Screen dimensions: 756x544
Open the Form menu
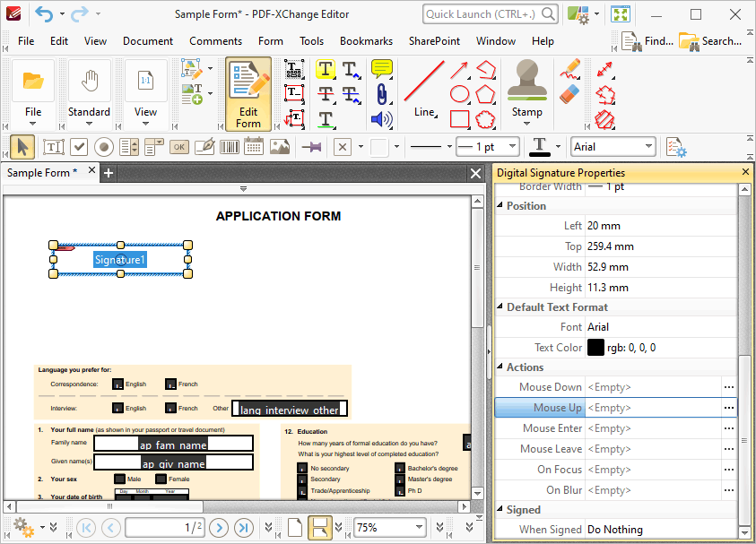271,41
